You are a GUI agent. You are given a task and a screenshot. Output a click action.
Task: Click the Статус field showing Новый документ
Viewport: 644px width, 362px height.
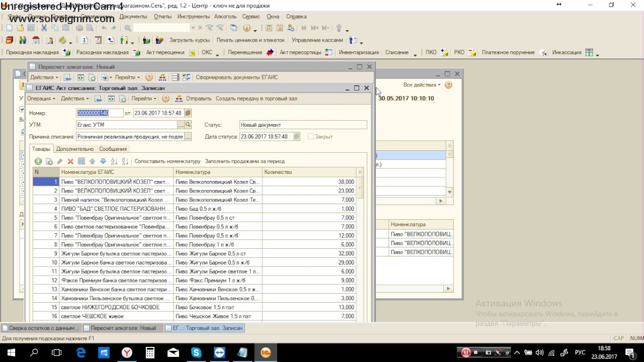click(x=303, y=125)
